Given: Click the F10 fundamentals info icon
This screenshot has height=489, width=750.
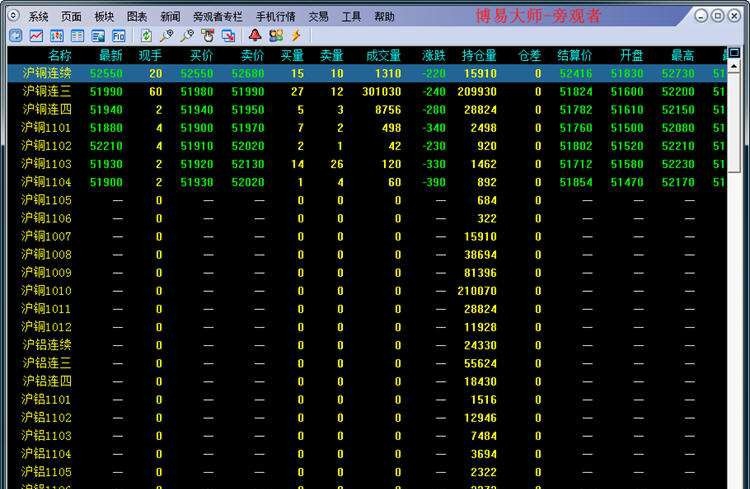Looking at the screenshot, I should 119,36.
